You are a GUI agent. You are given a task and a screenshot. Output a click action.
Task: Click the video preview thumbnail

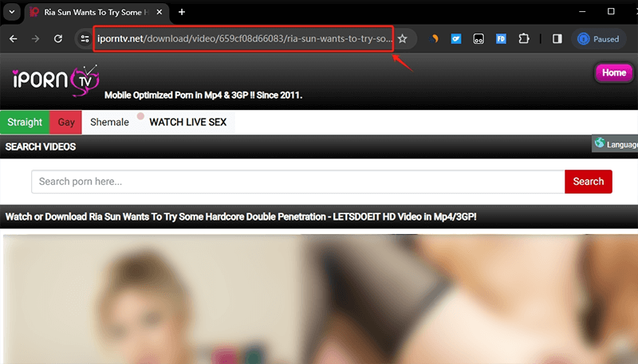[x=321, y=299]
